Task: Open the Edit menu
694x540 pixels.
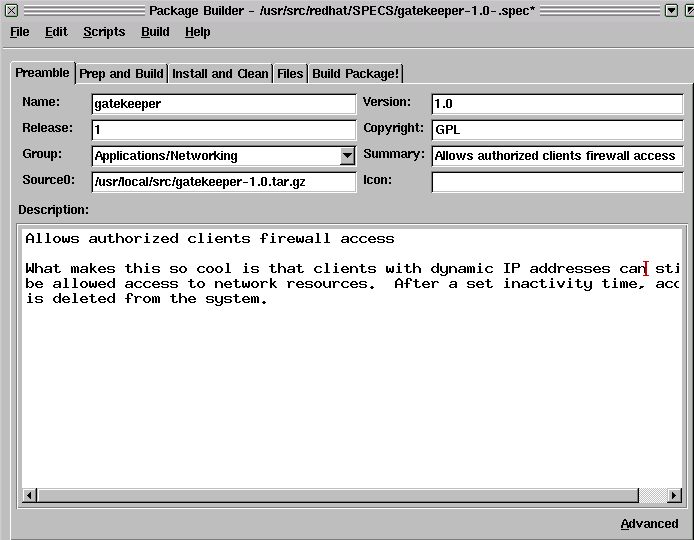Action: pos(56,32)
